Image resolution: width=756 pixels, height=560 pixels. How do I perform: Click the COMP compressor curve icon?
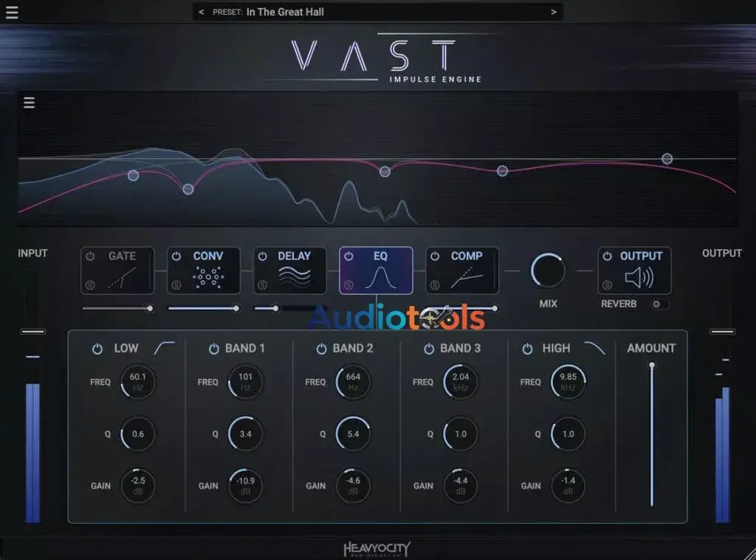(467, 278)
